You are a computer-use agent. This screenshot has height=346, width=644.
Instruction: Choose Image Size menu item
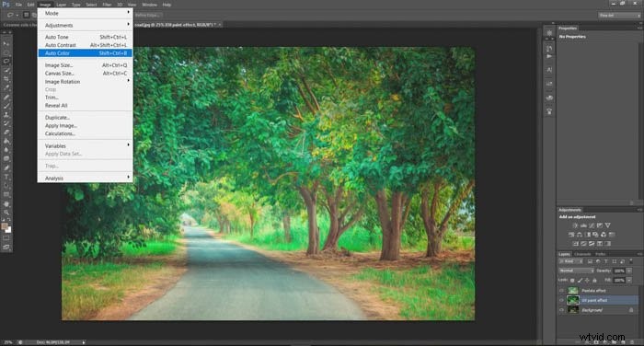click(x=85, y=65)
